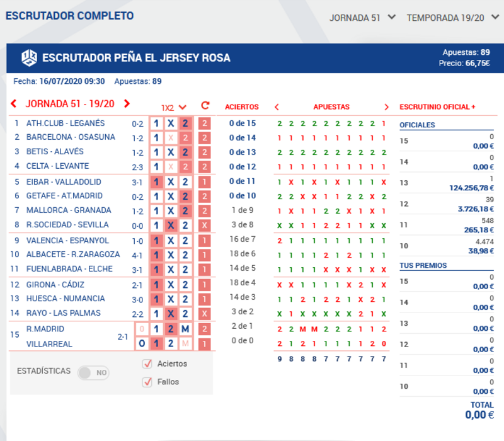Click the 265,18 € prize amount
Viewport: 504px width, 441px height.
[479, 230]
